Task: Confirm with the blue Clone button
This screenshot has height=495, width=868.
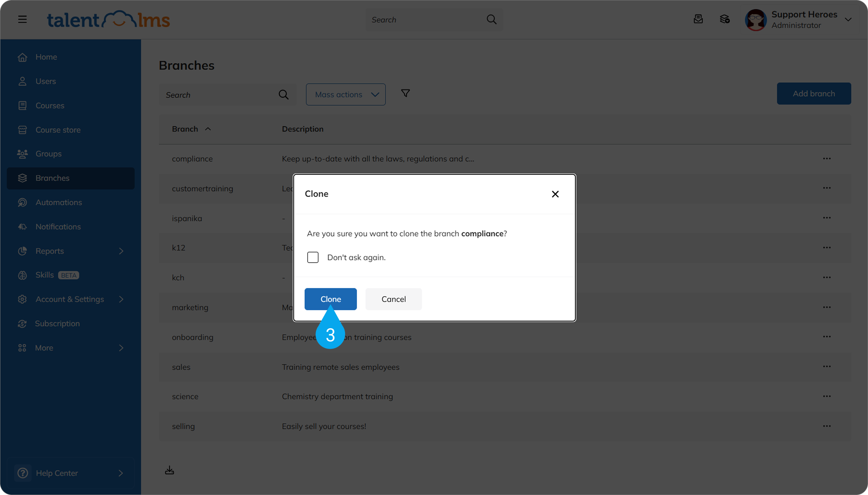Action: pyautogui.click(x=330, y=299)
